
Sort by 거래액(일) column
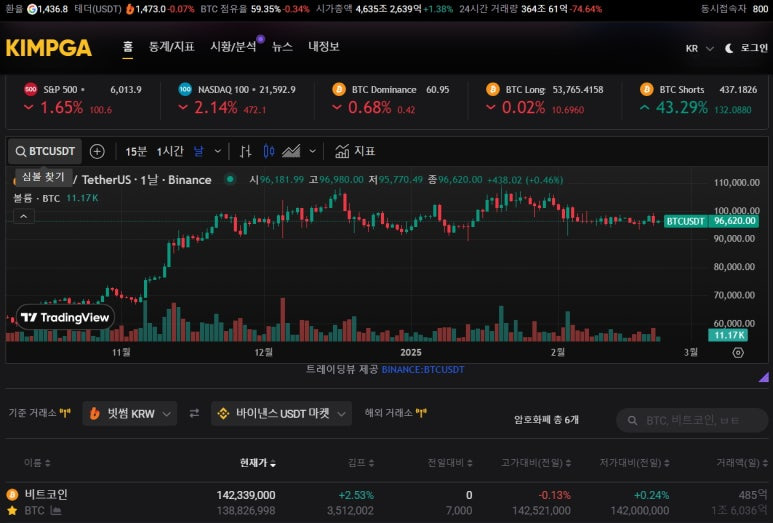point(741,463)
